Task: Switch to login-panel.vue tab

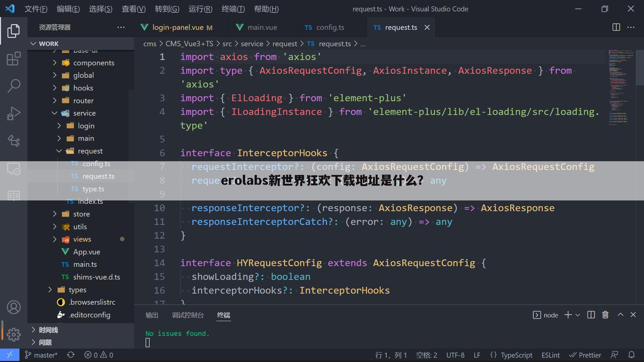Action: click(x=181, y=27)
